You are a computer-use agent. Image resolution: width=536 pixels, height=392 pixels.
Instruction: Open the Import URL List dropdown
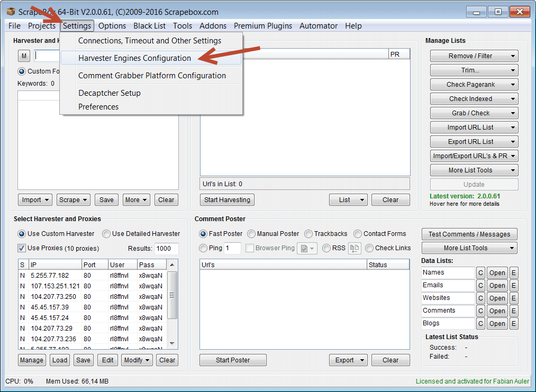coord(474,127)
